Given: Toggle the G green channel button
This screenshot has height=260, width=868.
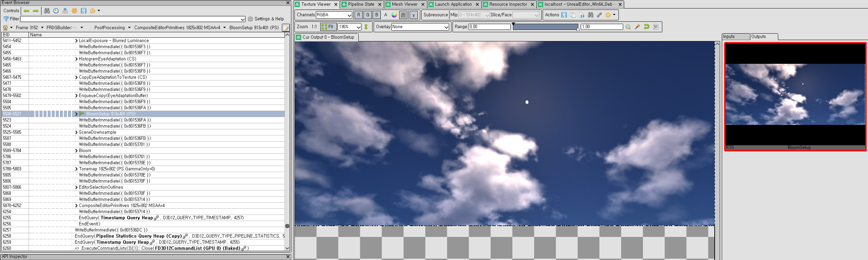Looking at the screenshot, I should [x=368, y=15].
